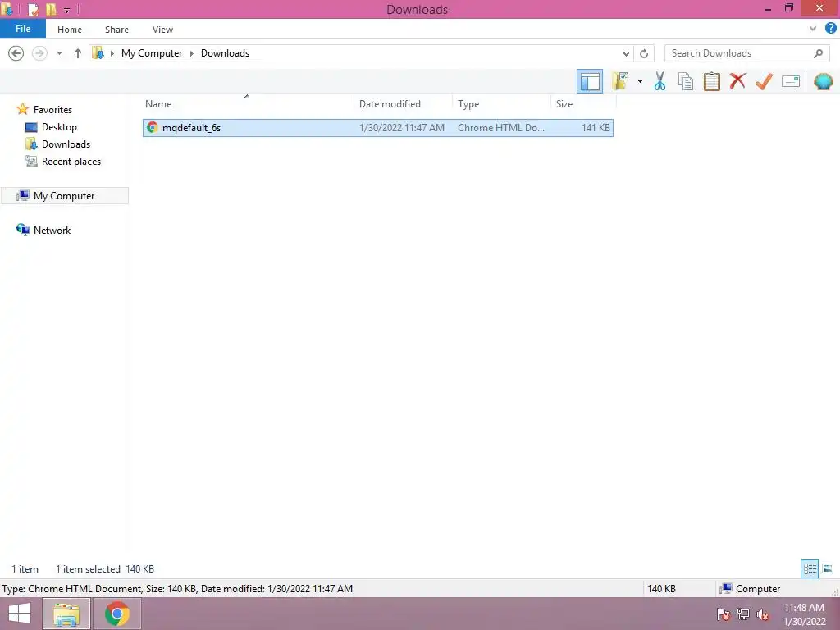Go up one folder level

pyautogui.click(x=78, y=53)
